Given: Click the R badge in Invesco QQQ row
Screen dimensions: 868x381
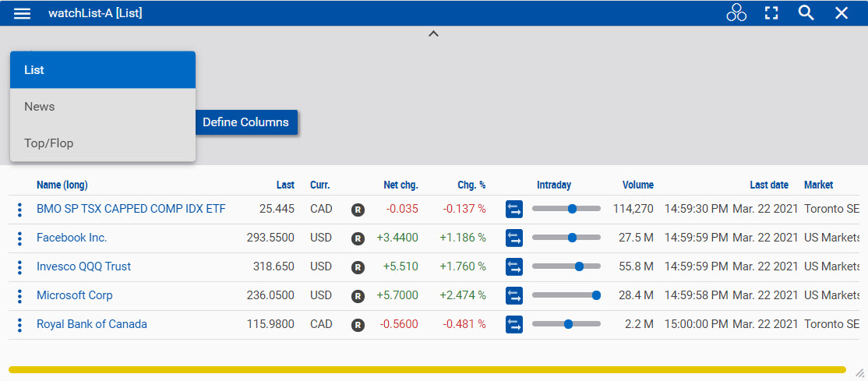Looking at the screenshot, I should [358, 267].
